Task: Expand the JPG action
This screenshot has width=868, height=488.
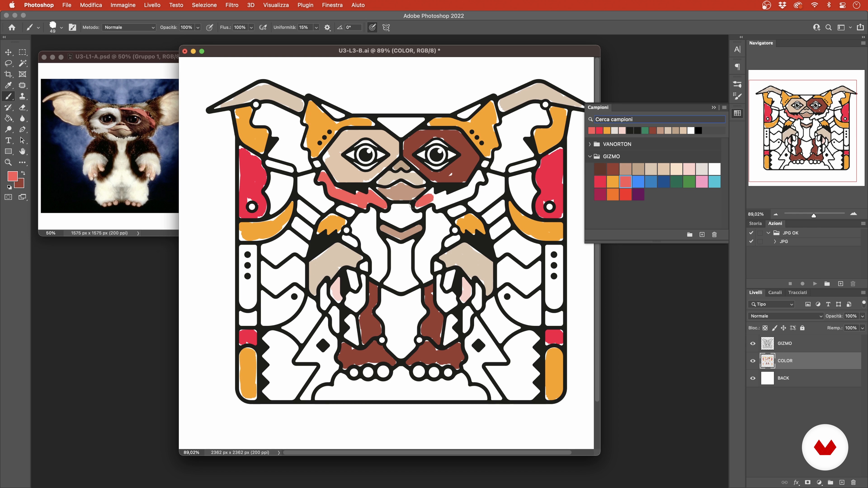Action: [775, 242]
